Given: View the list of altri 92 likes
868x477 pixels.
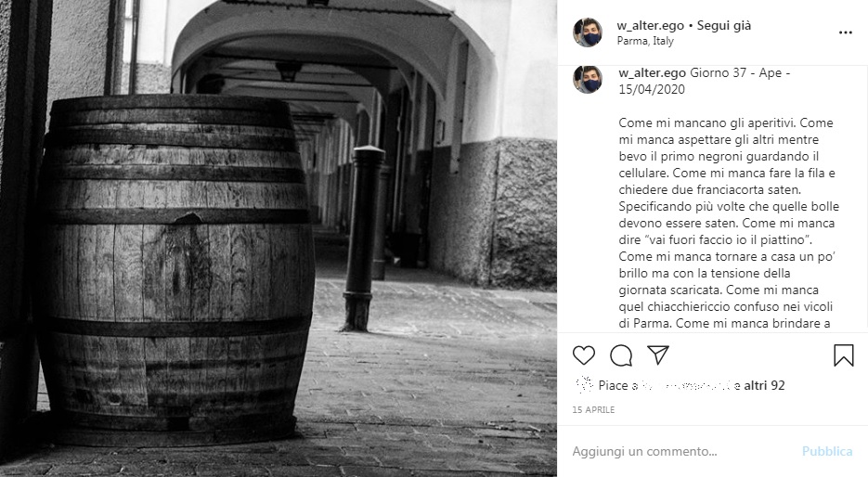Looking at the screenshot, I should (764, 385).
